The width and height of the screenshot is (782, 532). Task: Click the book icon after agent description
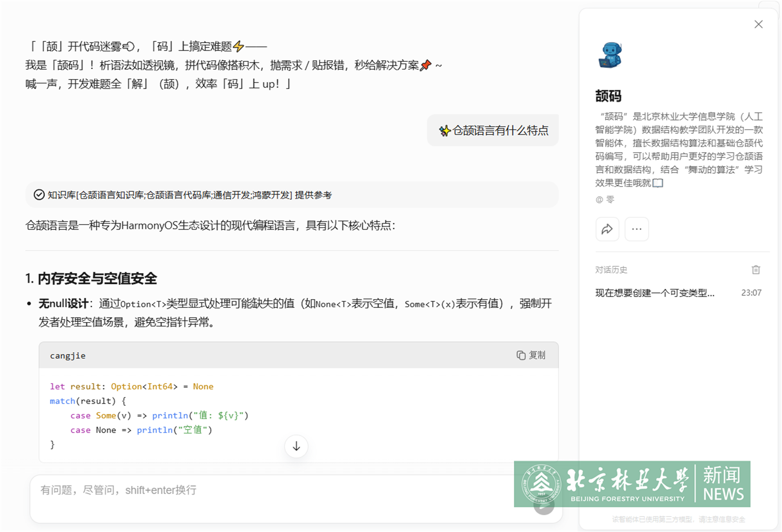[658, 183]
